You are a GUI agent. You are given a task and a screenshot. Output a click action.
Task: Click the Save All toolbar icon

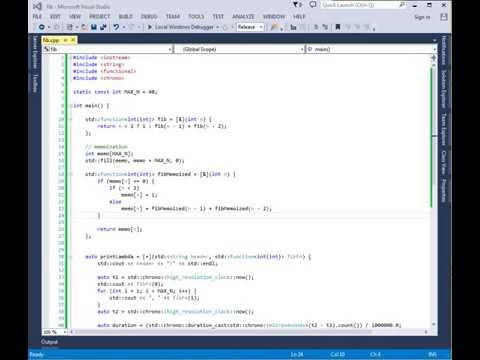pyautogui.click(x=103, y=27)
